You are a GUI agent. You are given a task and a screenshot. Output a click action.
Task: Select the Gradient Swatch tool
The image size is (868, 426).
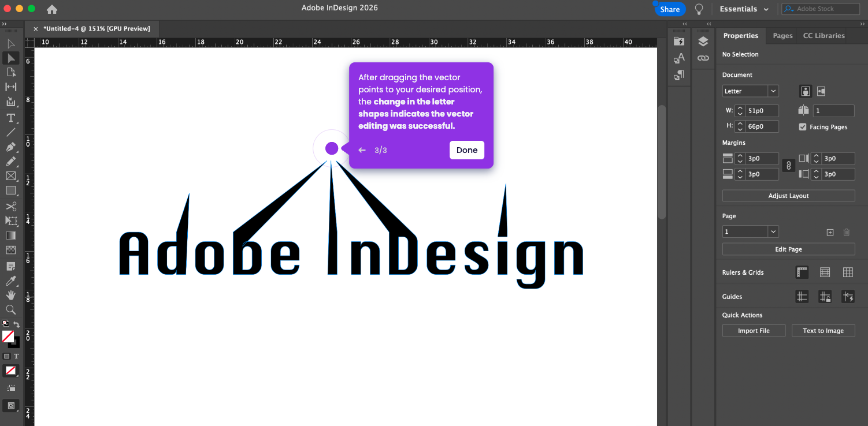(x=10, y=236)
